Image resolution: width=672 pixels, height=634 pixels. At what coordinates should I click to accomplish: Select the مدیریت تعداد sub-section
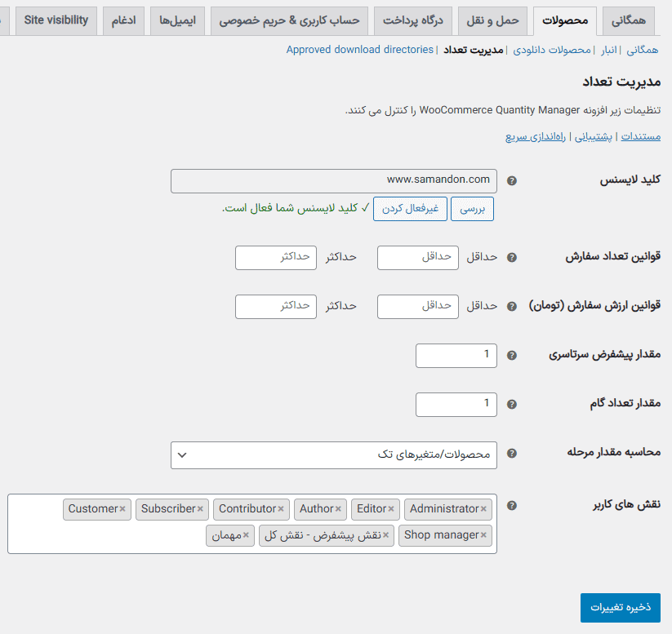[473, 50]
